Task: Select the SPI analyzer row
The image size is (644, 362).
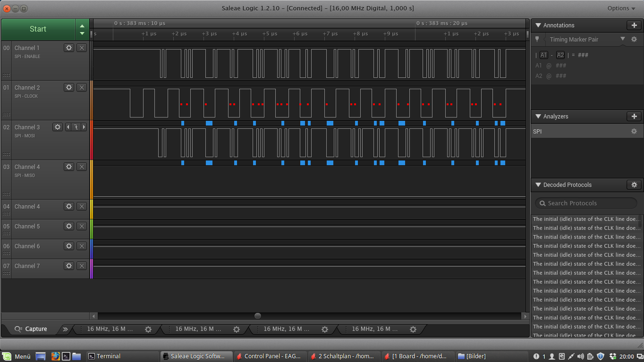Action: (587, 131)
